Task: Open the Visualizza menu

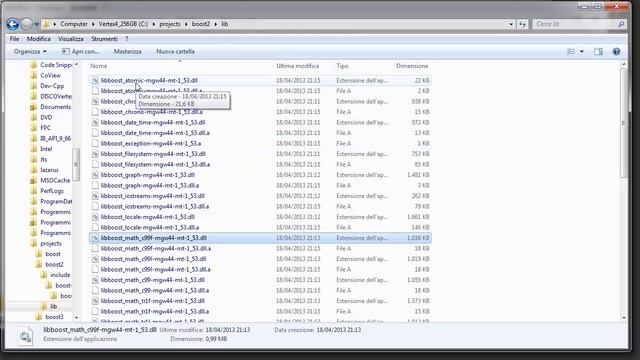Action: 71,39
